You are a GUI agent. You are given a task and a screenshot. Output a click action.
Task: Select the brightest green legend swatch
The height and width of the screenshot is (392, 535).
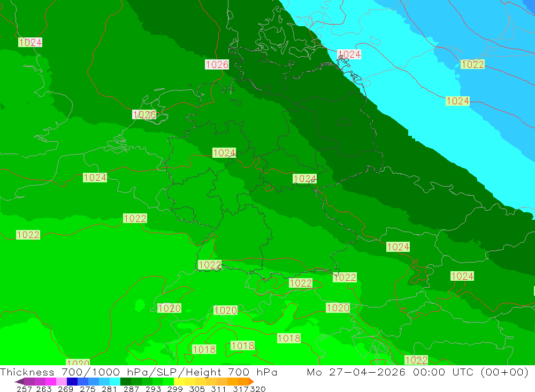click(x=169, y=381)
